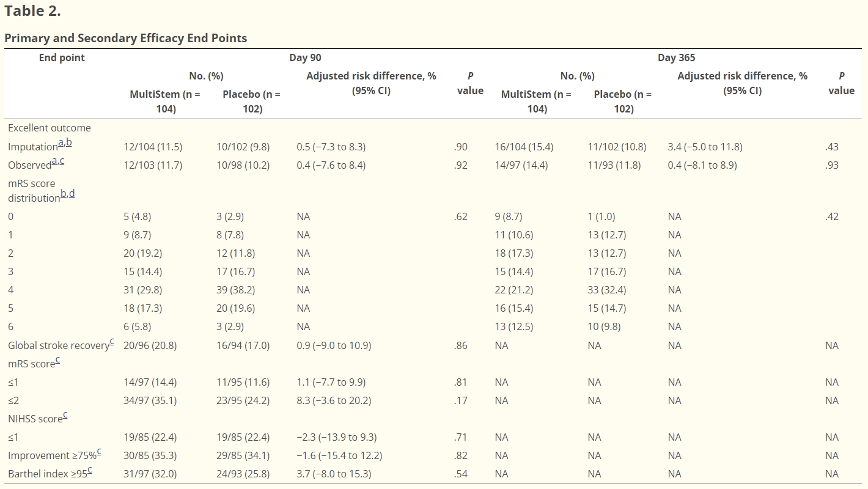Follow footnote 'b' on mRS score distribution

point(63,194)
